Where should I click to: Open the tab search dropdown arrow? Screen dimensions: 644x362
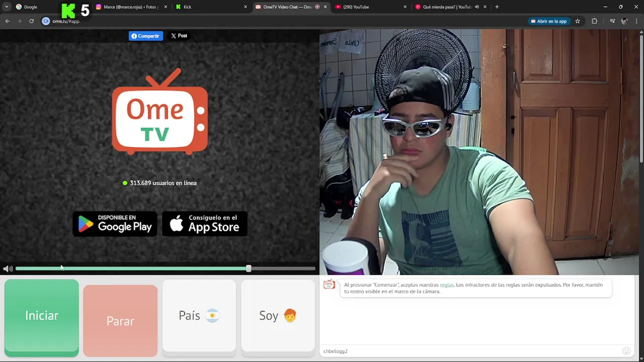click(x=7, y=7)
